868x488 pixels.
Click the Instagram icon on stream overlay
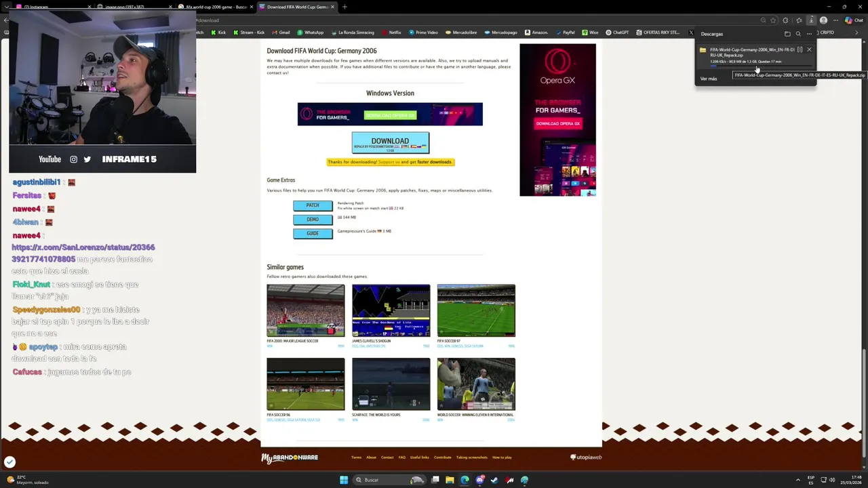tap(73, 159)
